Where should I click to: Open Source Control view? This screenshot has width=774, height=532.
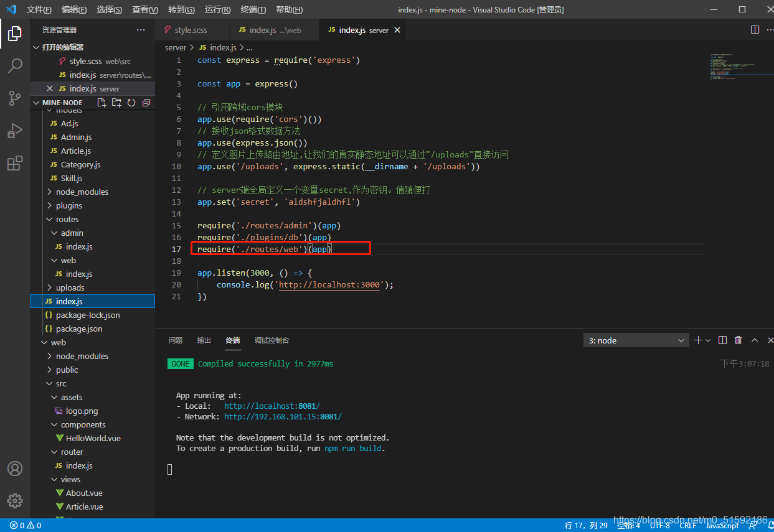click(15, 98)
